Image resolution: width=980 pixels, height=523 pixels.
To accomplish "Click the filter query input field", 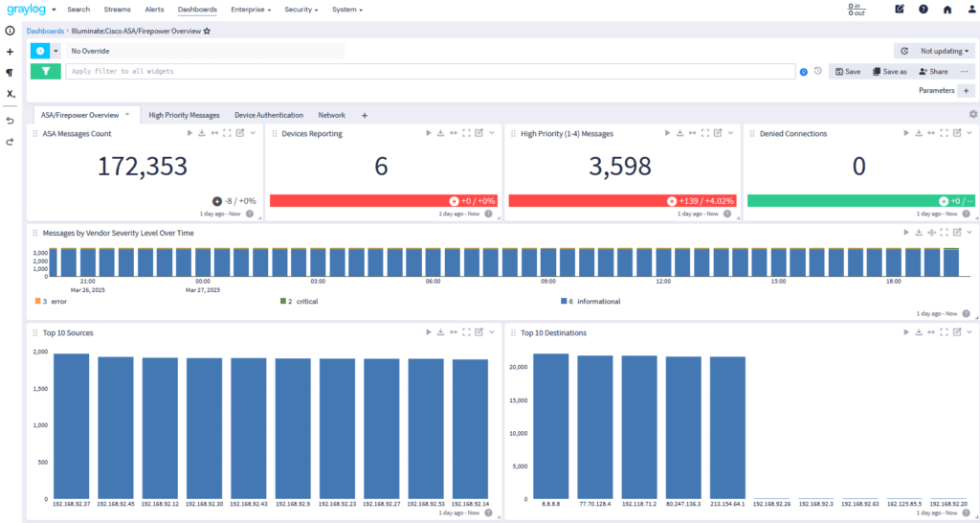I will tap(430, 71).
